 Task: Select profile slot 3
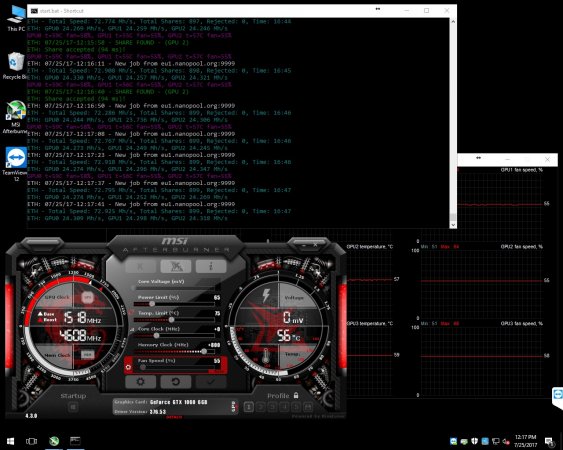273,407
